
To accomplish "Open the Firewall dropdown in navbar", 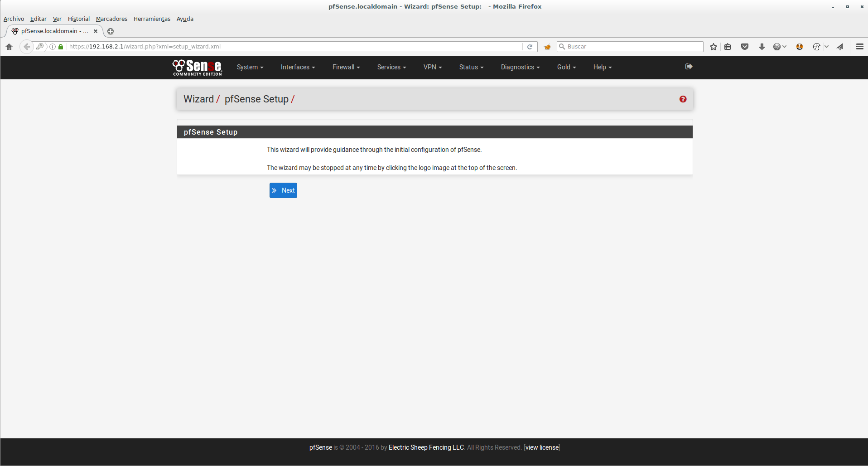I will point(346,67).
